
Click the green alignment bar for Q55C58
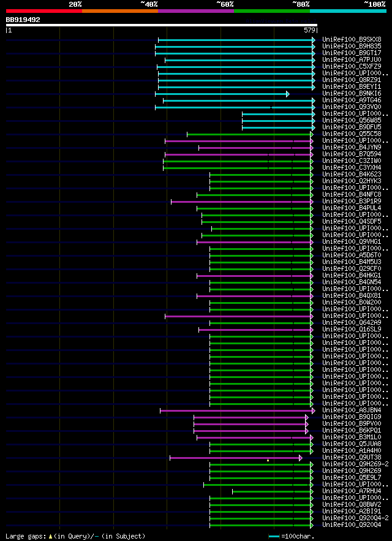[x=250, y=134]
